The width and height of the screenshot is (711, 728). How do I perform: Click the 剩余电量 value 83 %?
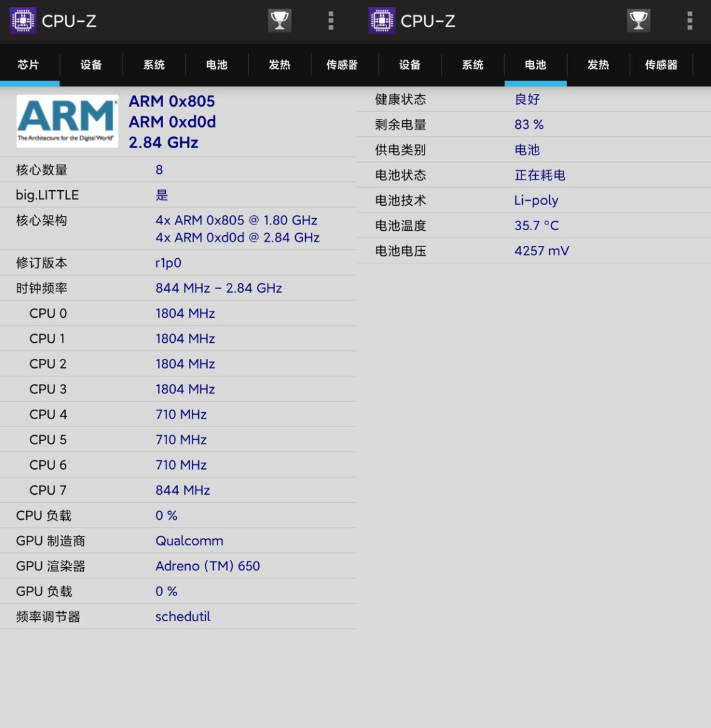(x=529, y=124)
